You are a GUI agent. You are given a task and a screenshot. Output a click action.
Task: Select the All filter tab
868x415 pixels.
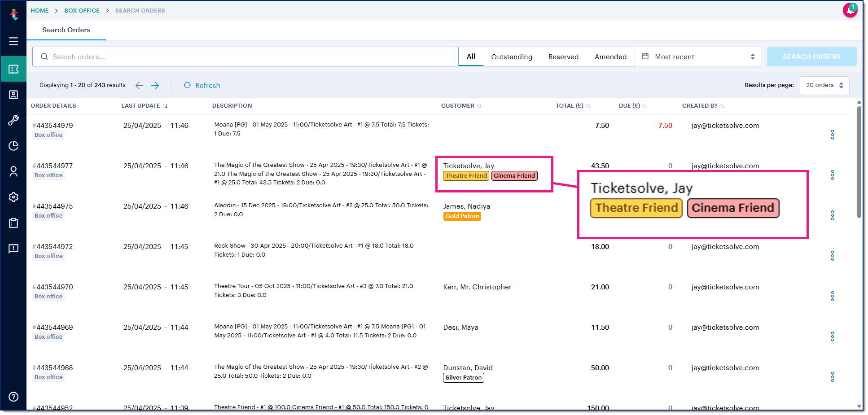pos(471,57)
